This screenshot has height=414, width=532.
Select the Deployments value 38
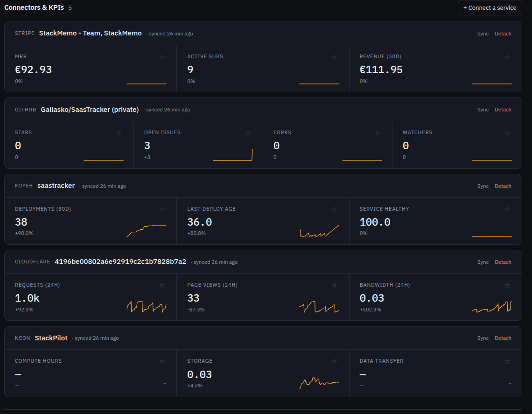pyautogui.click(x=21, y=222)
